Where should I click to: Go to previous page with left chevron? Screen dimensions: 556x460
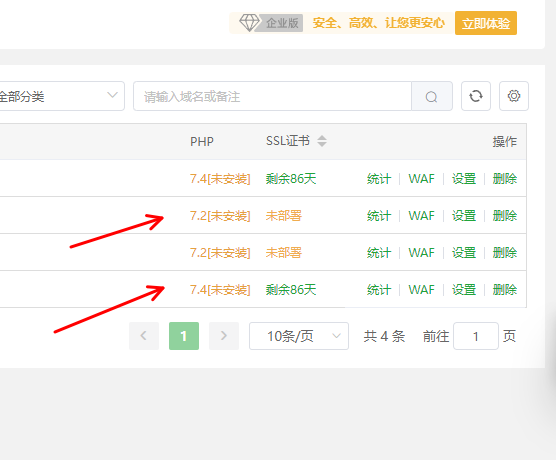click(144, 336)
